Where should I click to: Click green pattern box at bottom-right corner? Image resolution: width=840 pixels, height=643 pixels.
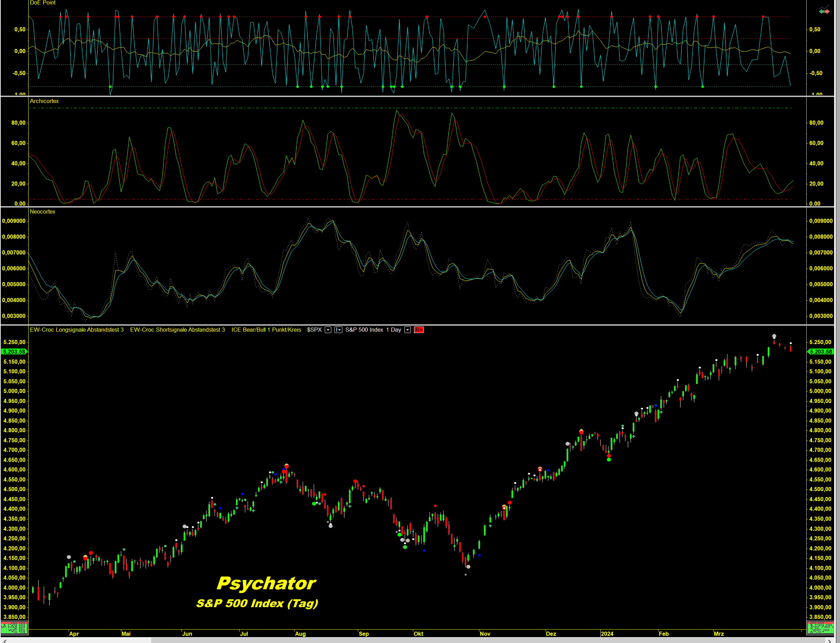820,628
